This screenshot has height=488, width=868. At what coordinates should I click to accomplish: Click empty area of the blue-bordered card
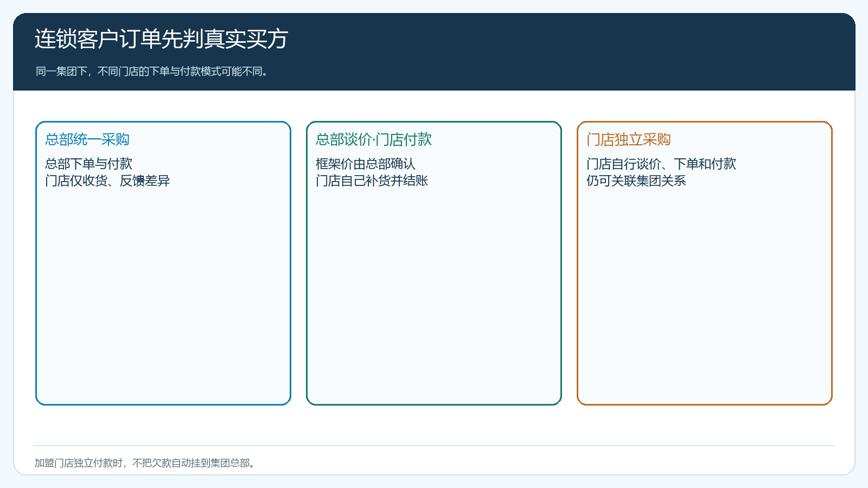coord(163,298)
